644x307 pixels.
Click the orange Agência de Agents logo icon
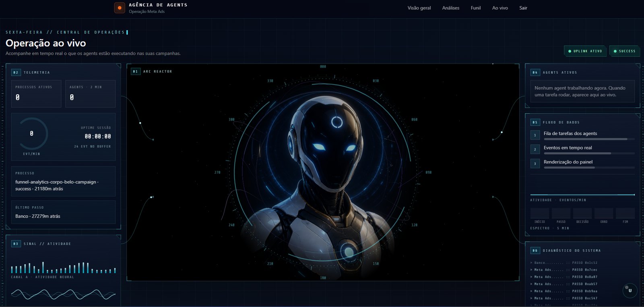(x=120, y=8)
